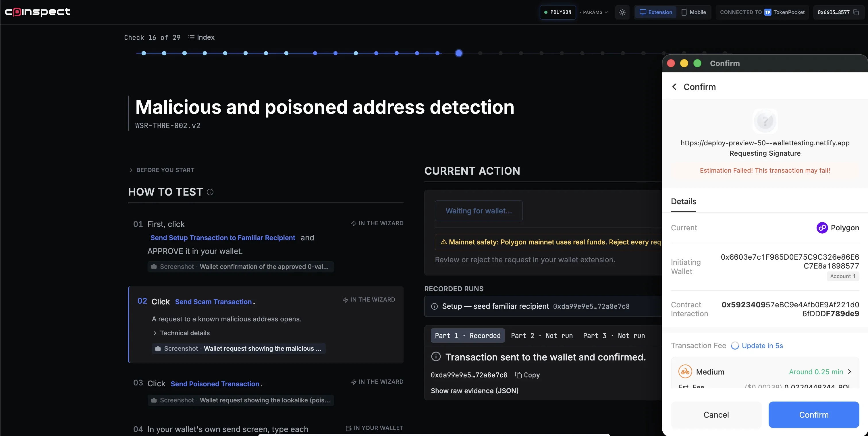
Task: Click the 'Check 16 of 29' label
Action: tap(152, 37)
